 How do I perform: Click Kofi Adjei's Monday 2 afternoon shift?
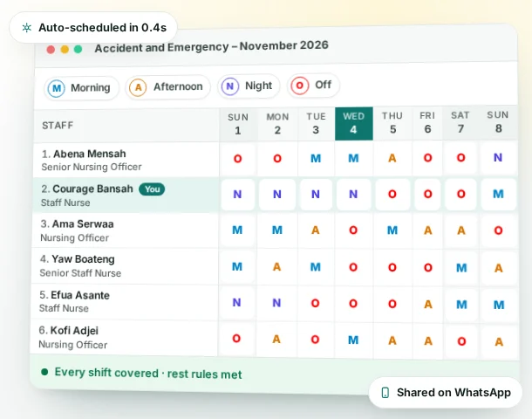click(276, 340)
